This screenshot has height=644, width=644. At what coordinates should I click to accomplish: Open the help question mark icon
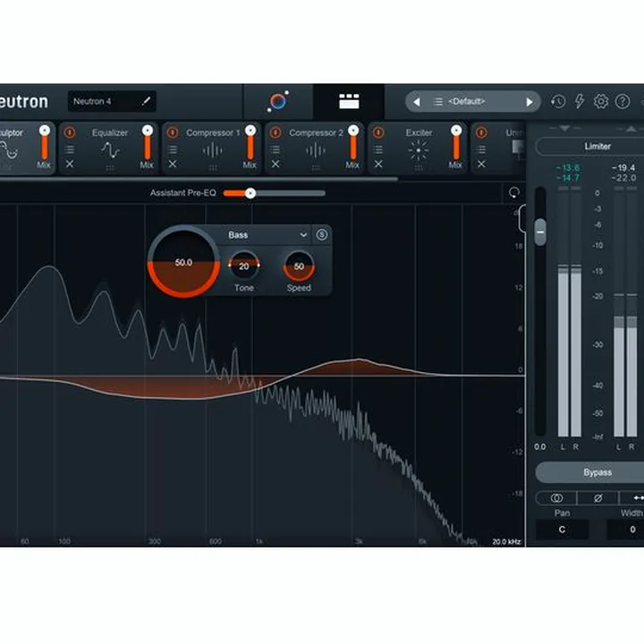click(x=623, y=101)
